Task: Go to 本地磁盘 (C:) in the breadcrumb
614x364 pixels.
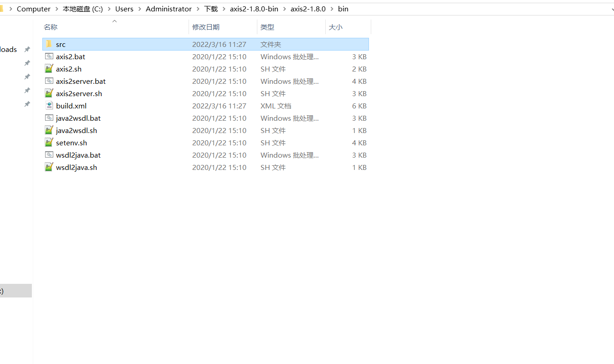Action: (83, 9)
